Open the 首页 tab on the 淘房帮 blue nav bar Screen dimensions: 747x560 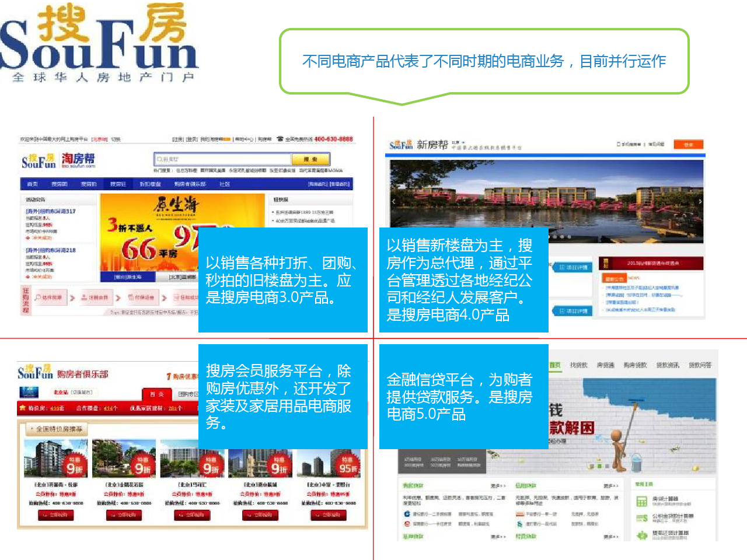(x=33, y=184)
